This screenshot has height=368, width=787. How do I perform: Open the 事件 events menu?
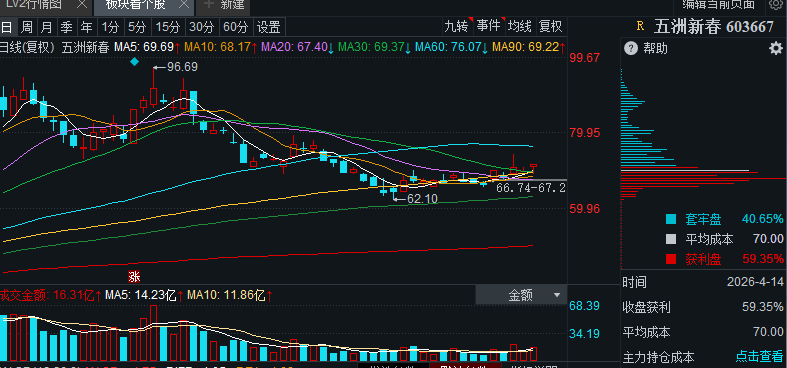tap(488, 26)
